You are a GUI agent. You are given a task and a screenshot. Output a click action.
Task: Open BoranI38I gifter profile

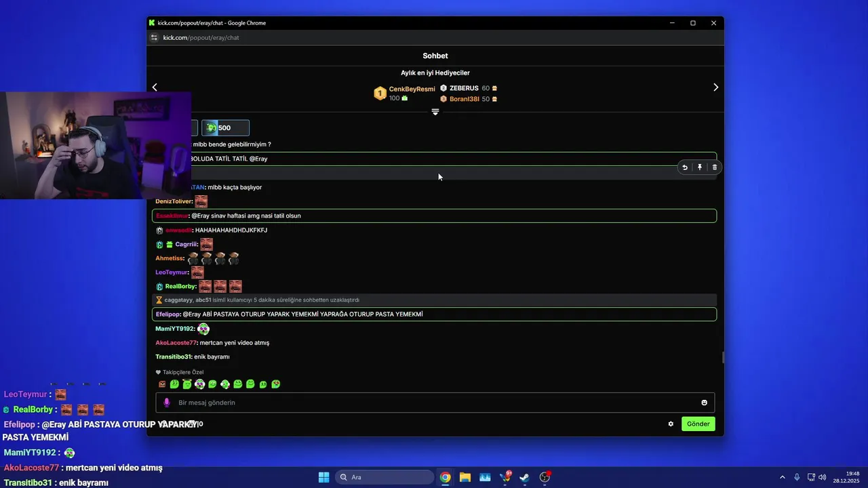pos(464,99)
